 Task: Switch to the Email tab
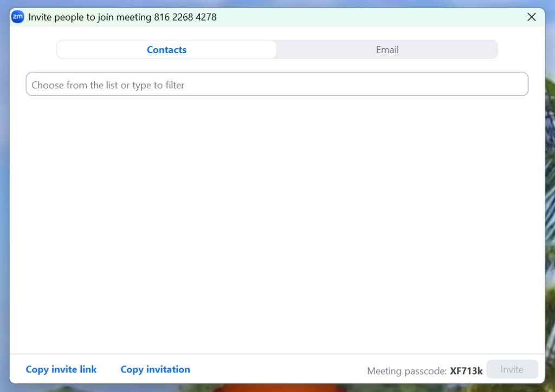coord(387,49)
